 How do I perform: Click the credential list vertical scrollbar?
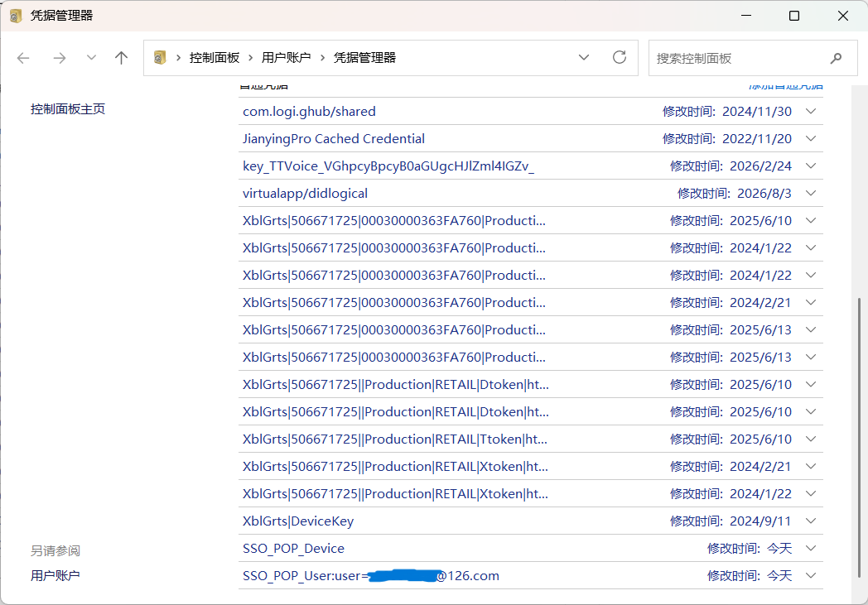(x=859, y=437)
